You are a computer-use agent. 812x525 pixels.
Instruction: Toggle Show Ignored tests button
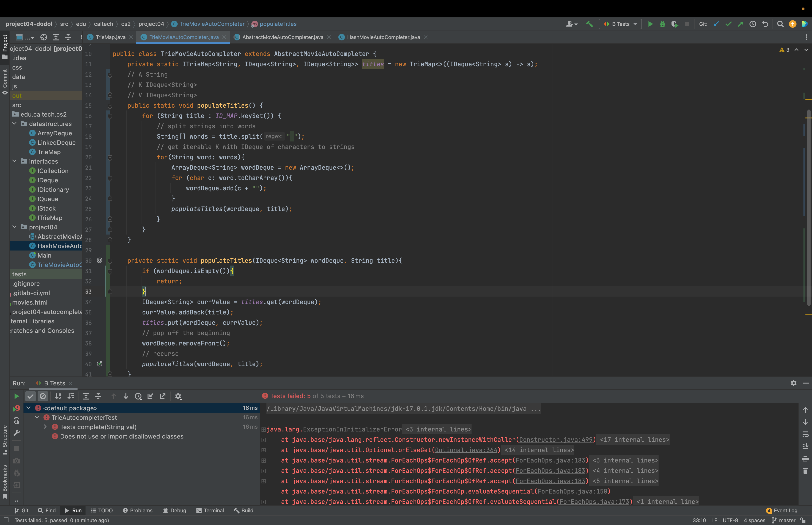click(43, 396)
